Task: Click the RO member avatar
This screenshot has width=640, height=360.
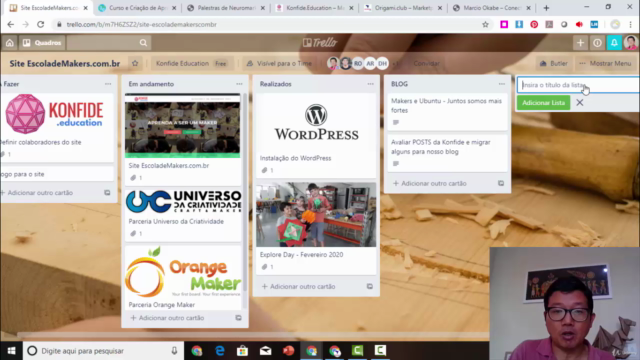Action: click(358, 63)
